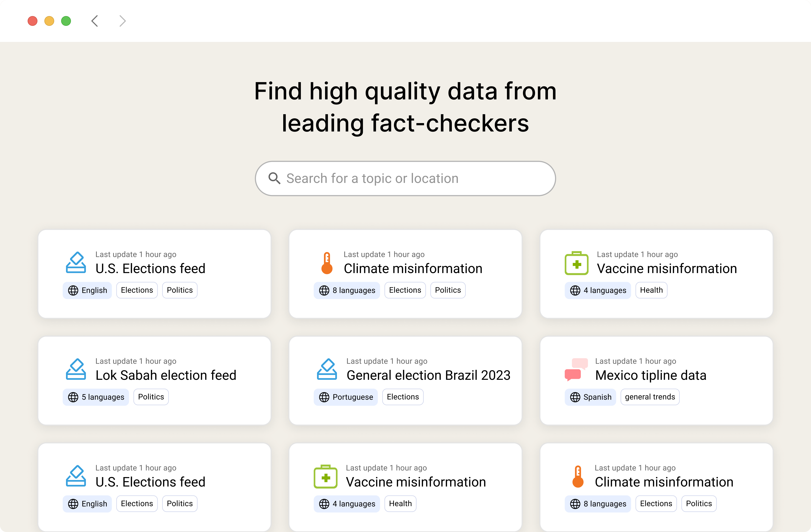Click the ballot box icon on U.S. Elections feed

tap(76, 262)
